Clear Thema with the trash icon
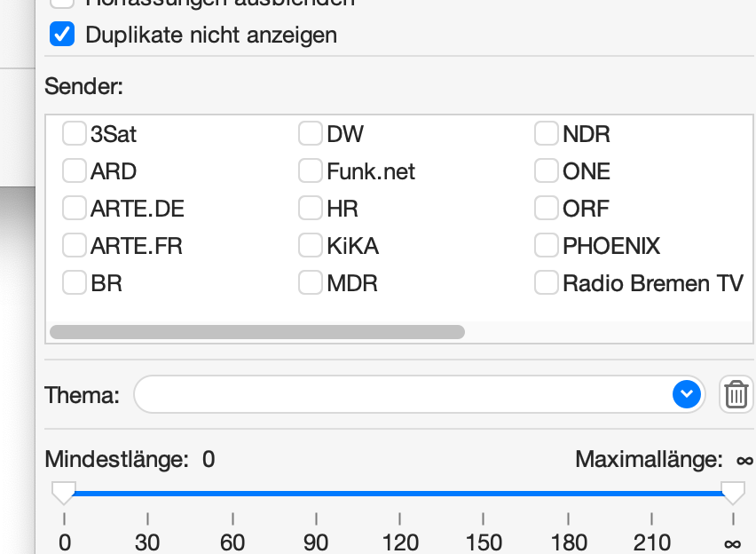 [x=736, y=394]
